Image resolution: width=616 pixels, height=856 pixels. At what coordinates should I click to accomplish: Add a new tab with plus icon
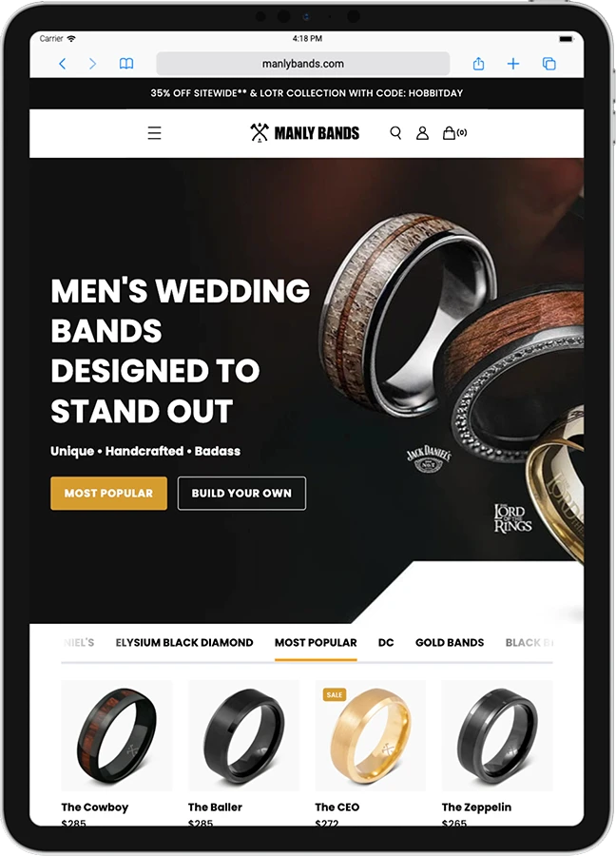tap(513, 64)
